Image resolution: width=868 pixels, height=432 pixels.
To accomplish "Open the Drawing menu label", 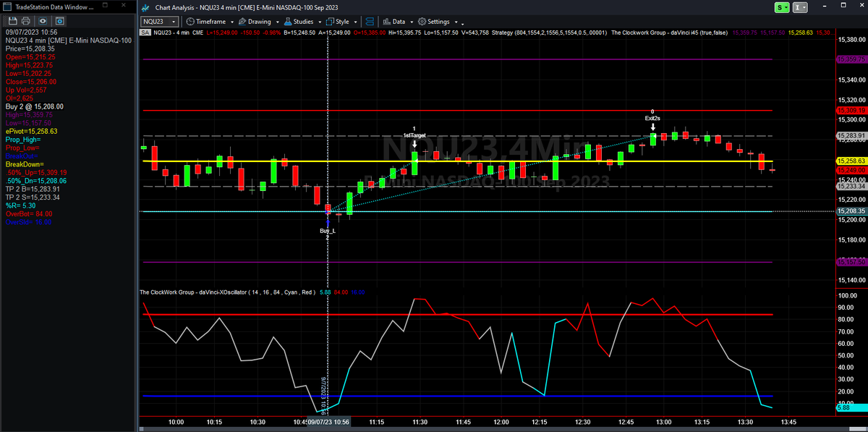I will (x=260, y=22).
